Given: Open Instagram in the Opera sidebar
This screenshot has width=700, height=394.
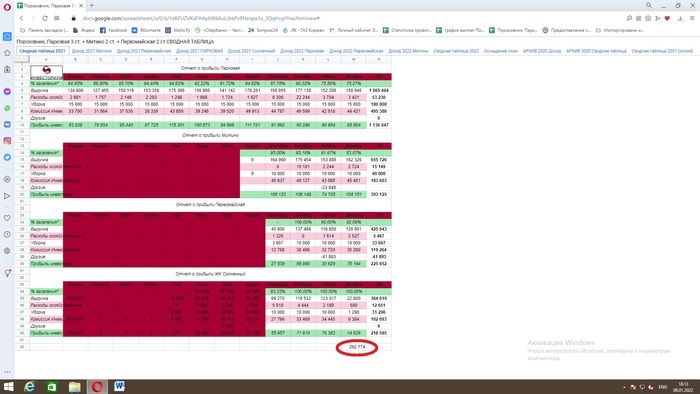Looking at the screenshot, I should [7, 141].
